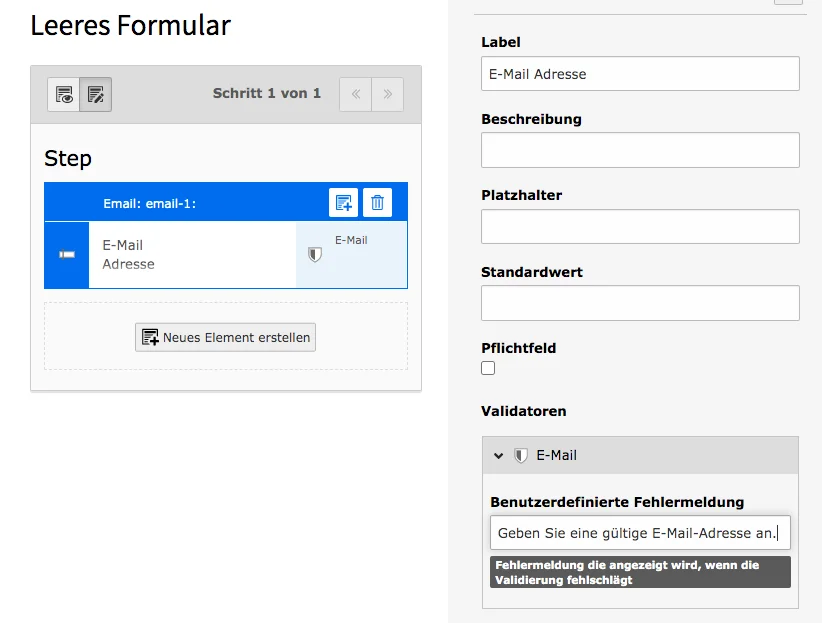This screenshot has width=822, height=623.
Task: Click into the Label input field
Action: click(640, 73)
